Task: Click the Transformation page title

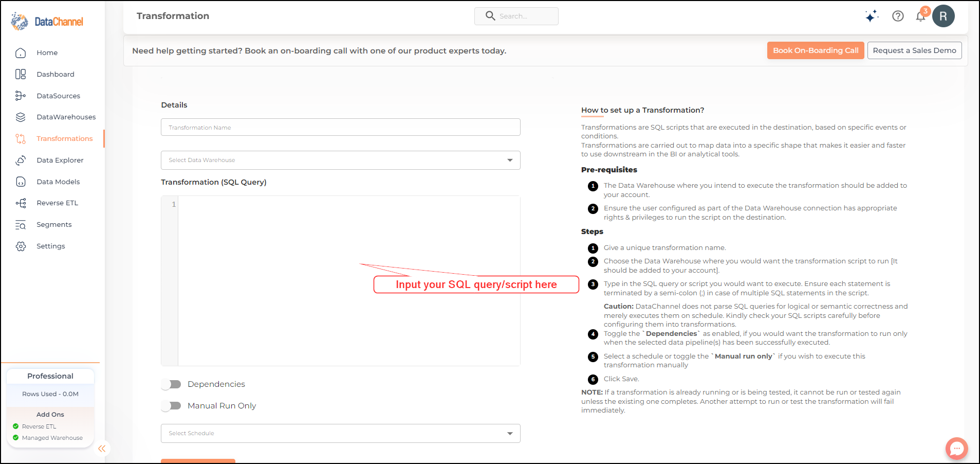Action: click(173, 16)
